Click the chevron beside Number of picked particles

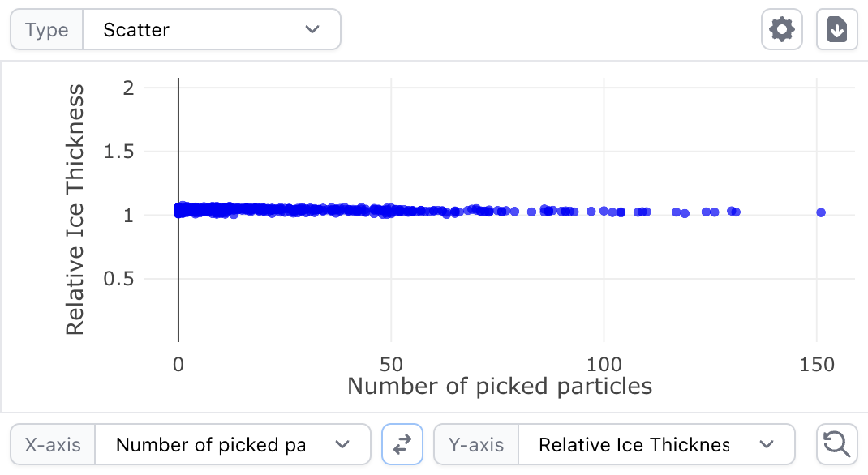point(342,444)
